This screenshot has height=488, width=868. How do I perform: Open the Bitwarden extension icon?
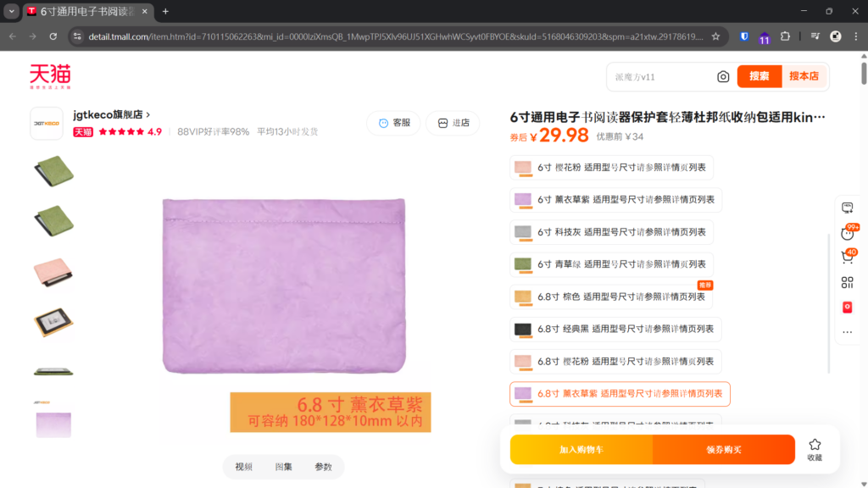pyautogui.click(x=744, y=36)
